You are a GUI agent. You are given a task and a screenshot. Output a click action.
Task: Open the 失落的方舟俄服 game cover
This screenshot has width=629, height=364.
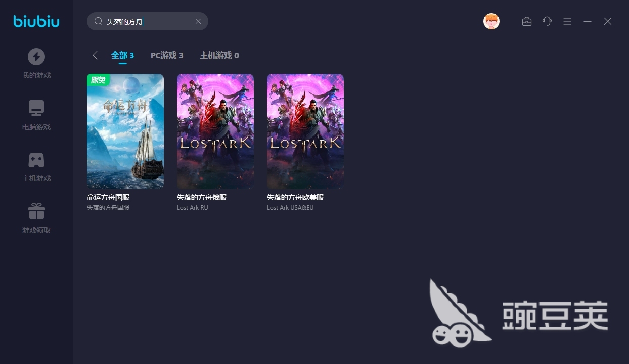[215, 131]
